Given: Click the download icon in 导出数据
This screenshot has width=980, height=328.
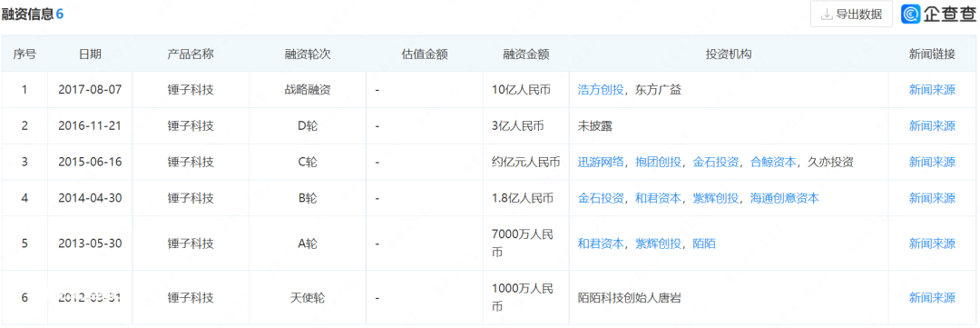Looking at the screenshot, I should tap(827, 15).
